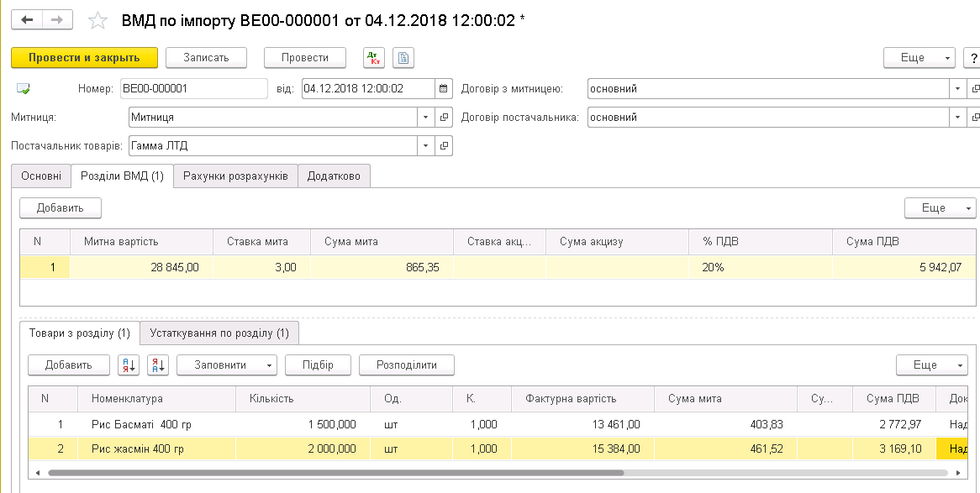Open the Митниця field's linked item
Viewport: 980px width, 493px height.
click(x=443, y=118)
